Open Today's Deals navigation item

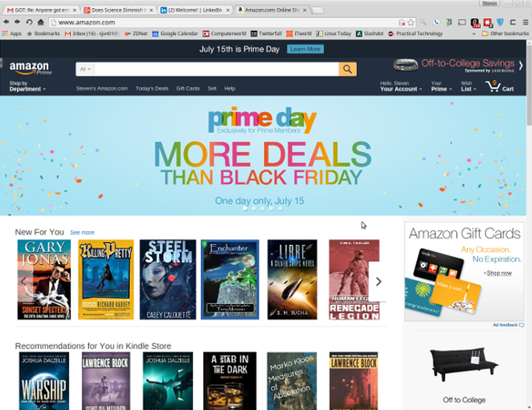[x=152, y=88]
